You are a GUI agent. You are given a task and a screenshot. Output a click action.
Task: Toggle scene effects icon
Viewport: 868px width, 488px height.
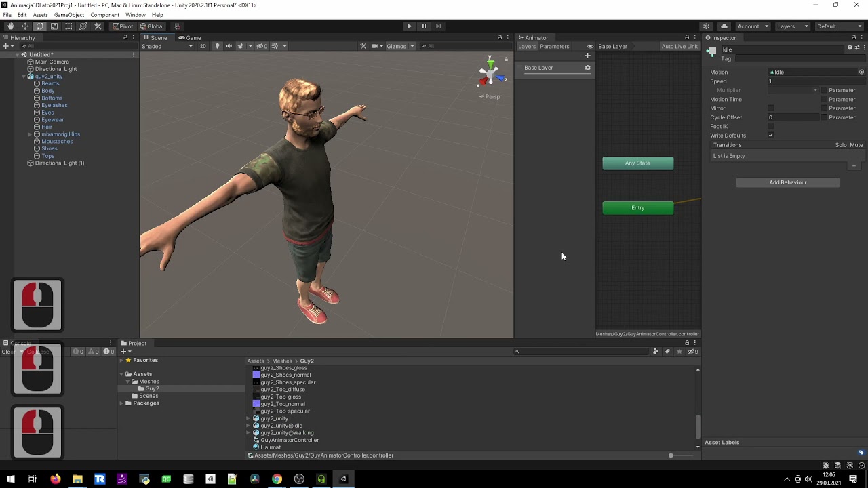tap(240, 46)
